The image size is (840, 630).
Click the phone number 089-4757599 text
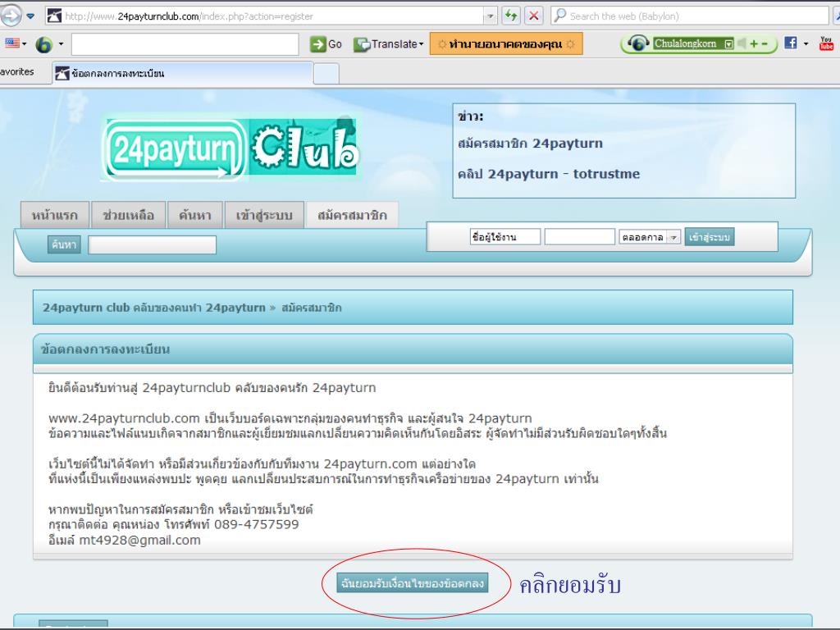tap(257, 524)
